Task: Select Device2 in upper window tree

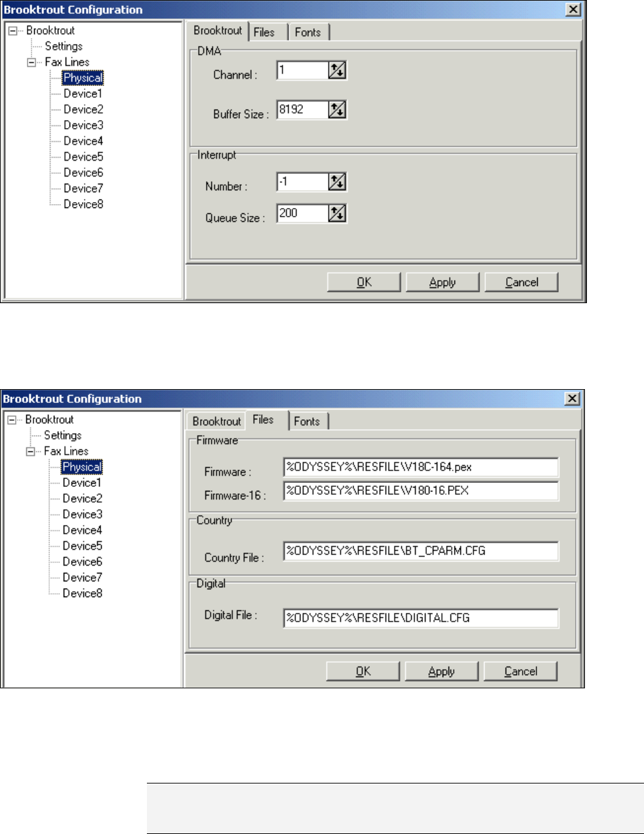Action: pos(83,110)
